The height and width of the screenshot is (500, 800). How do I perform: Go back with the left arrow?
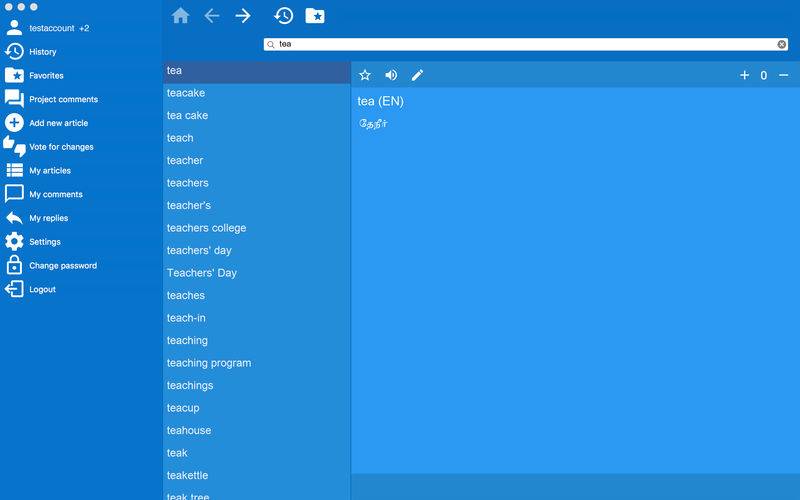coord(212,16)
